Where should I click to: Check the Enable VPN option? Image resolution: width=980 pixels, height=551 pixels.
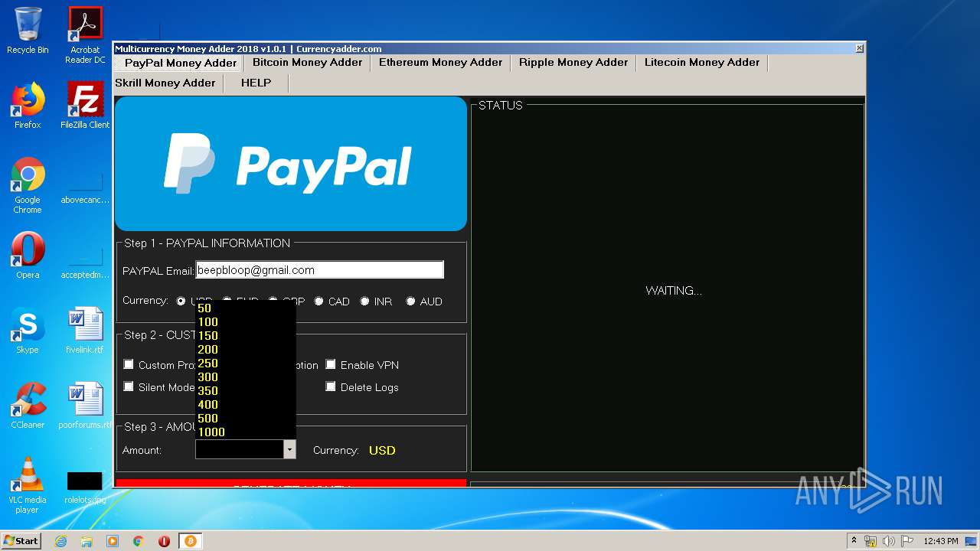(331, 364)
